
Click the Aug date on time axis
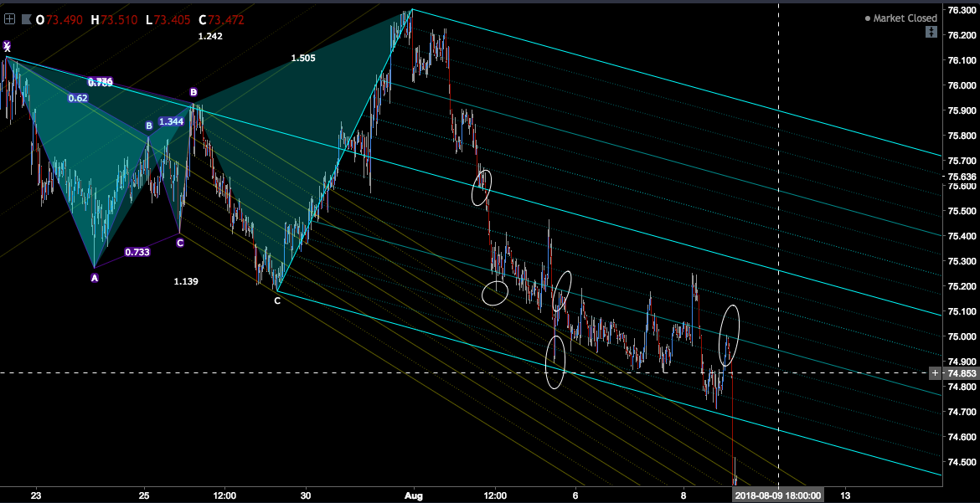[413, 495]
